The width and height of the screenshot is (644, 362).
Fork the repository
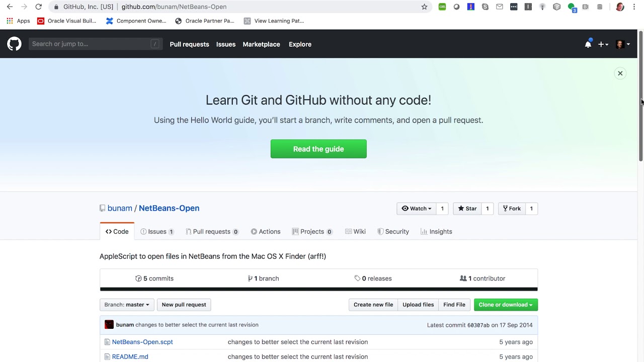512,209
